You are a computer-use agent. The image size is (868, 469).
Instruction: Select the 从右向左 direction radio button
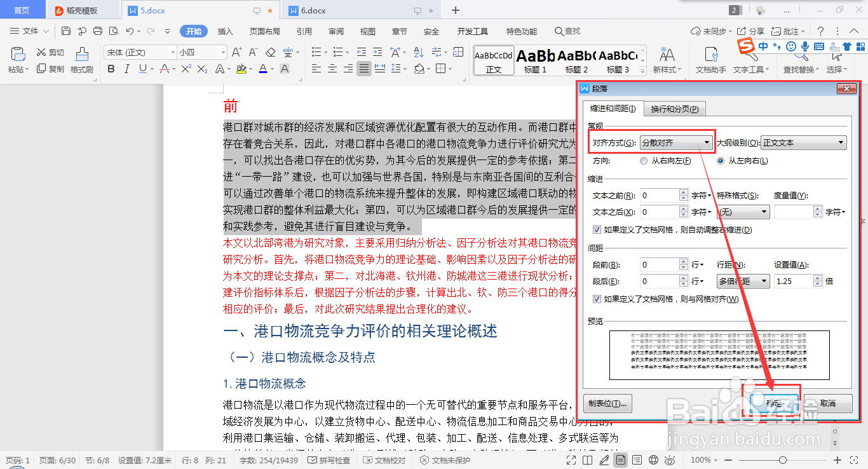click(643, 160)
